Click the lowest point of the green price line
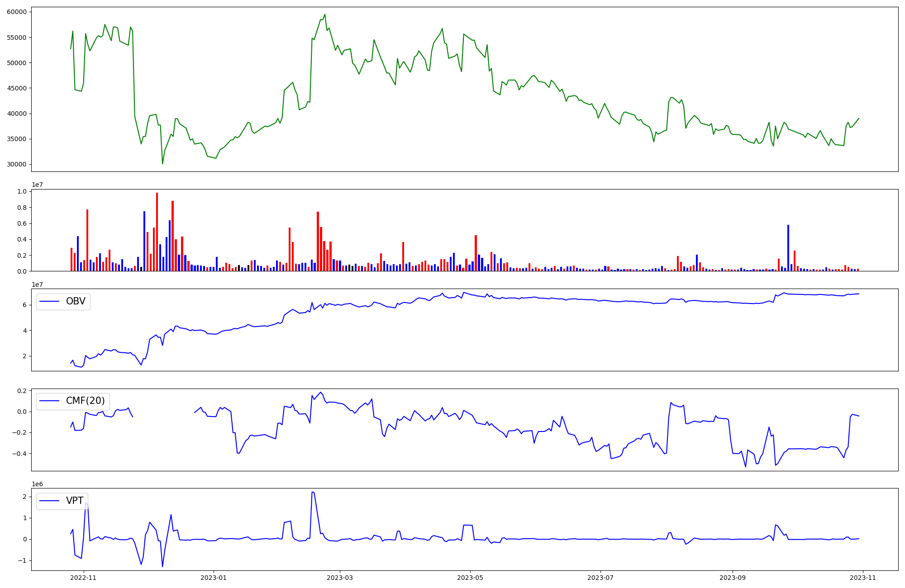Screen dimensions: 905x588 [x=162, y=163]
